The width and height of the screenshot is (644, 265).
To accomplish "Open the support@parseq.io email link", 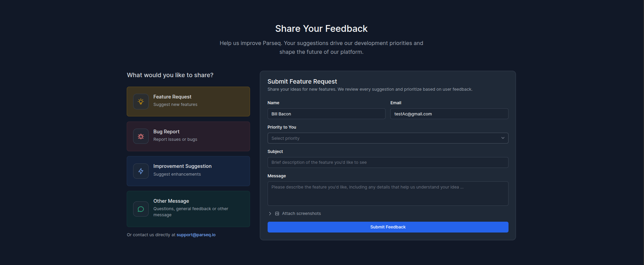I will [x=196, y=235].
